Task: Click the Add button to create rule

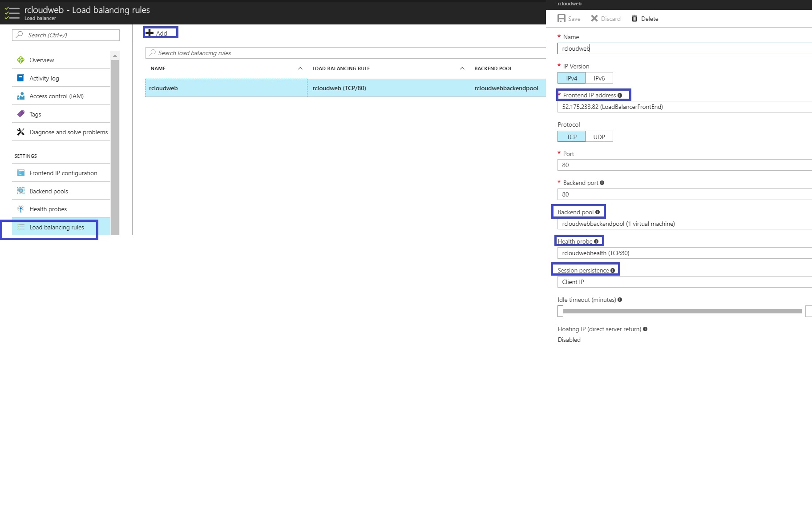Action: pos(160,32)
